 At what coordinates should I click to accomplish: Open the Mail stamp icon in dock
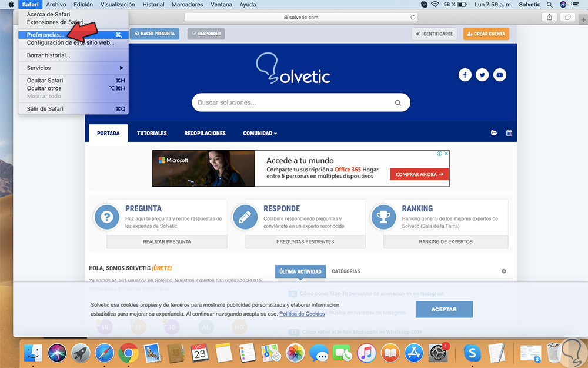click(x=152, y=353)
